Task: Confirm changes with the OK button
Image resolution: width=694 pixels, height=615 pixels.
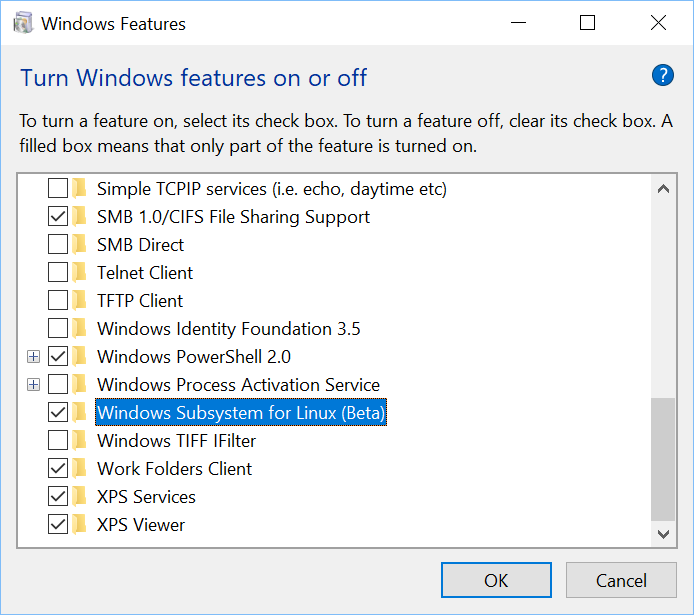Action: coord(496,580)
